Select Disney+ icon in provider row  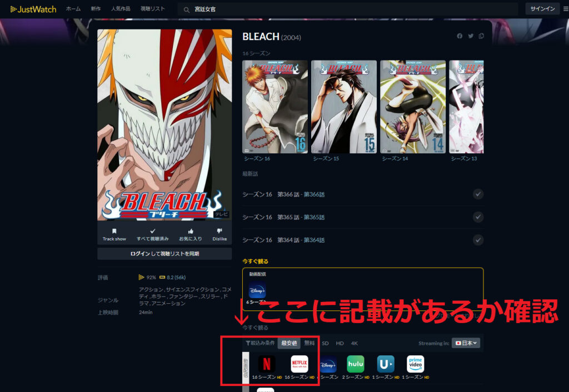328,364
